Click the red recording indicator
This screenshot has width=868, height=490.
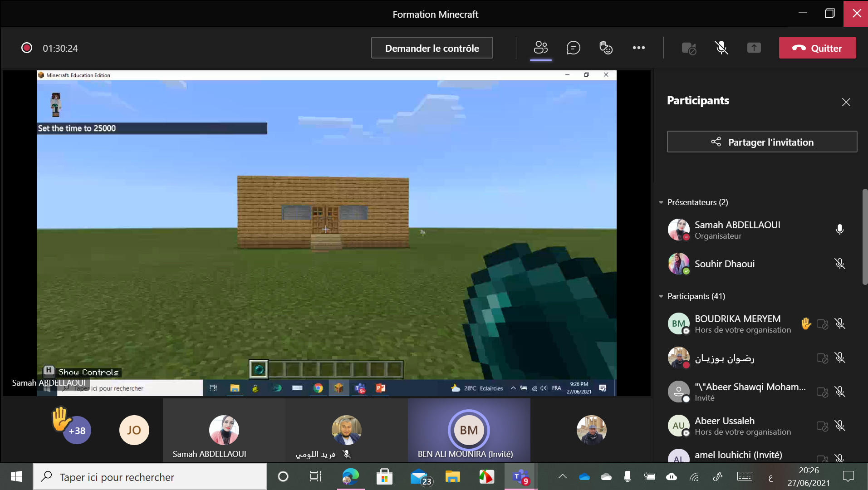(27, 48)
